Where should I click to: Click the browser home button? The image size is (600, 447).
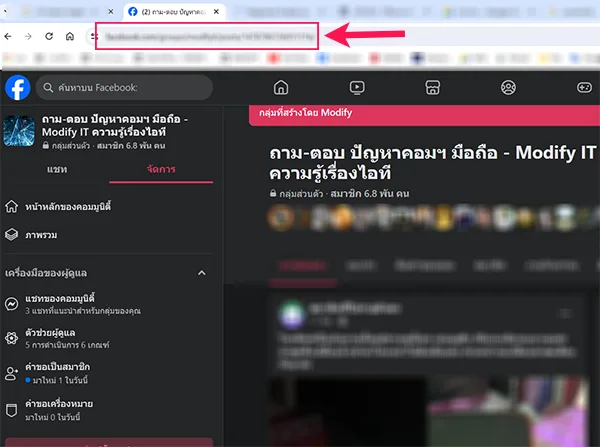[70, 36]
